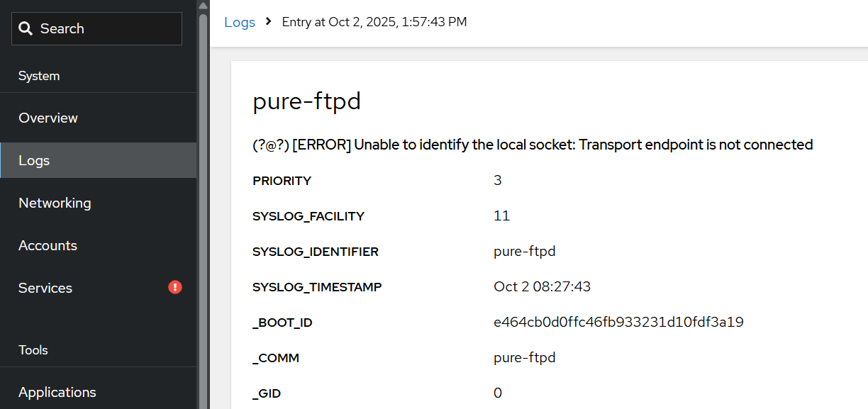The height and width of the screenshot is (409, 868).
Task: Click the sidebar scrollbar up arrow
Action: [x=203, y=6]
